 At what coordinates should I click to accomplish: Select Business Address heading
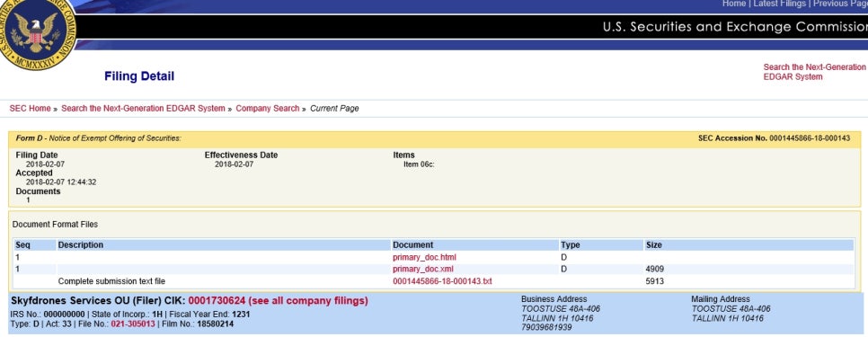554,299
